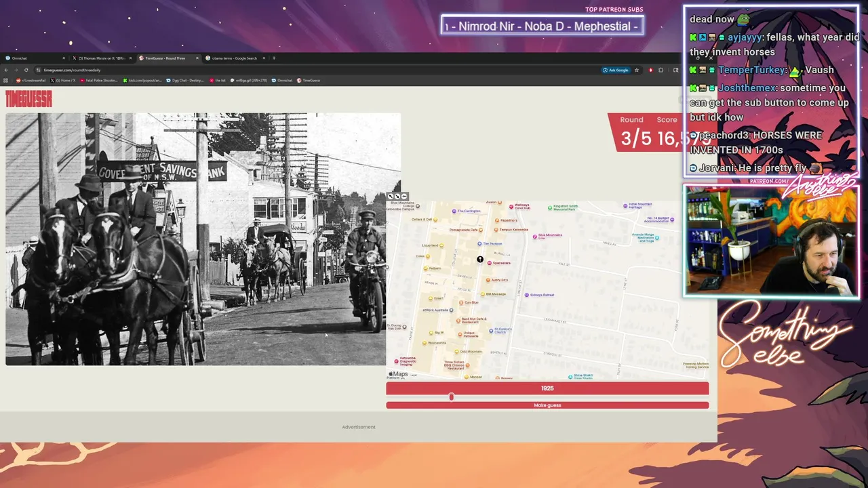Reload the TimeGuessr page
Viewport: 868px width, 488px height.
point(26,70)
